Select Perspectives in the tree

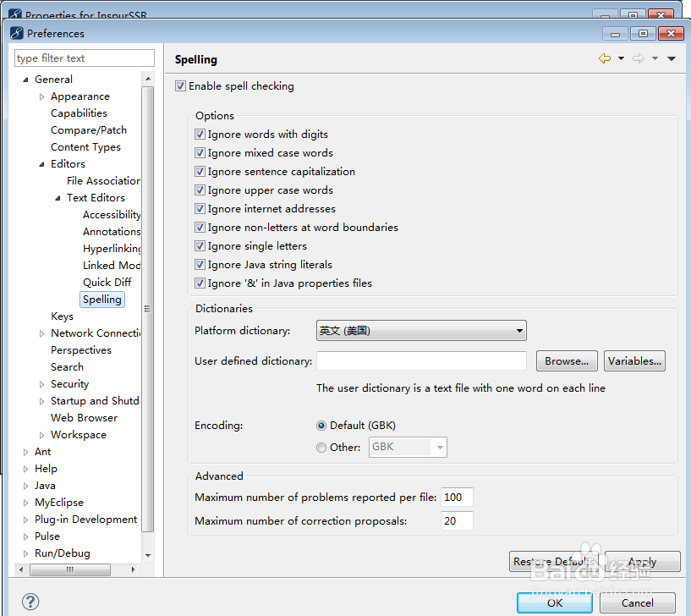(81, 350)
